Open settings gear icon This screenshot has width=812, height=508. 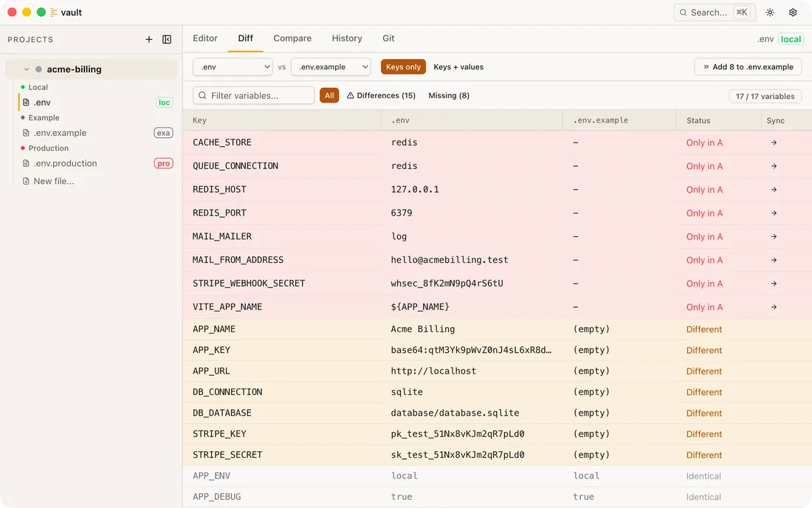click(793, 13)
